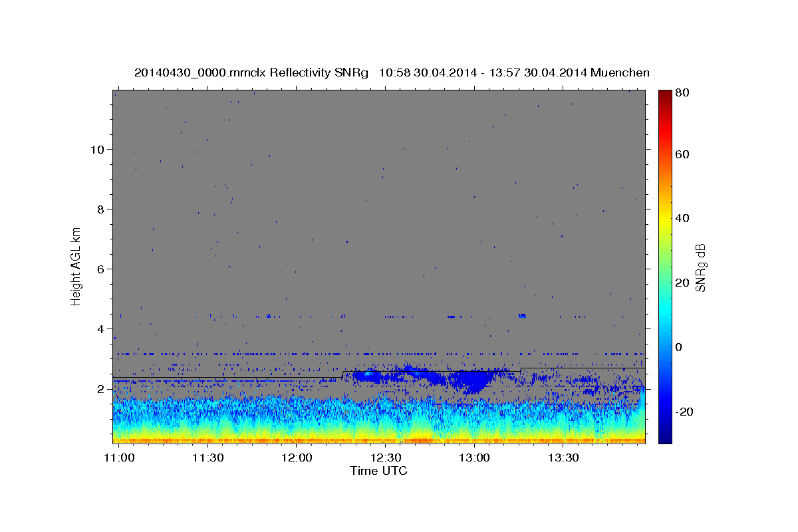Click the colorbar value 20
The image size is (798, 532).
click(682, 283)
